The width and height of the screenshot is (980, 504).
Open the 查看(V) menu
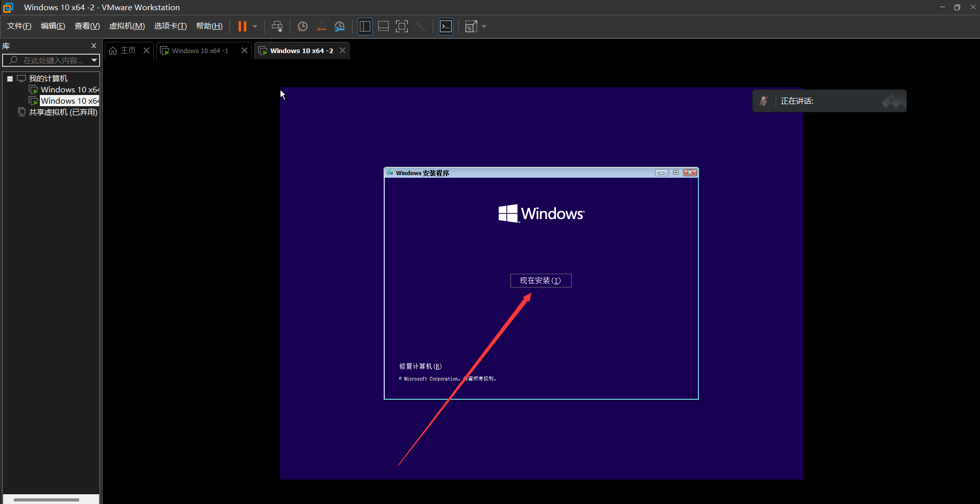(87, 26)
